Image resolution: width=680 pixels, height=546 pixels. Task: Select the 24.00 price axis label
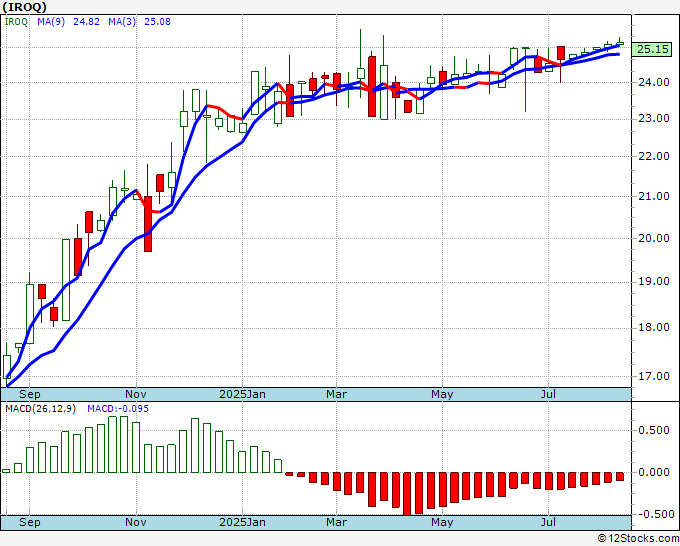coord(654,82)
